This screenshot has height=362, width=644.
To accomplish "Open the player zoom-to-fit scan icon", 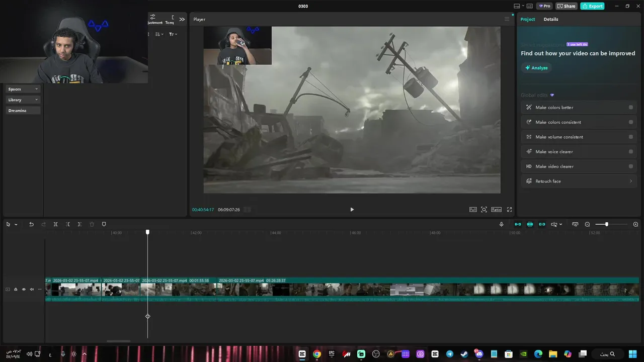I will (484, 210).
